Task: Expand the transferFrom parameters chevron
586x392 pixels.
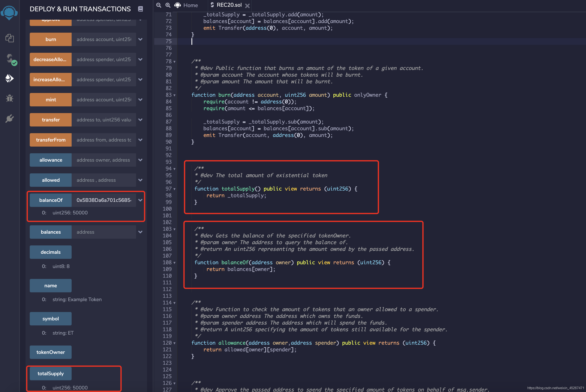Action: click(141, 140)
